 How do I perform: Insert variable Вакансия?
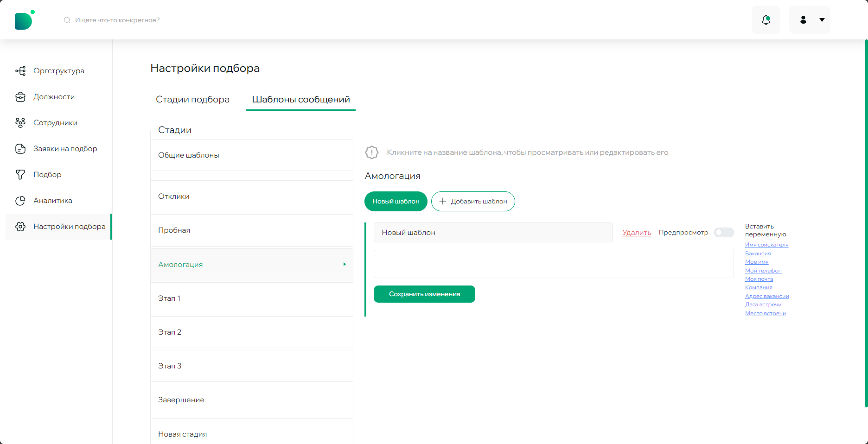tap(758, 254)
